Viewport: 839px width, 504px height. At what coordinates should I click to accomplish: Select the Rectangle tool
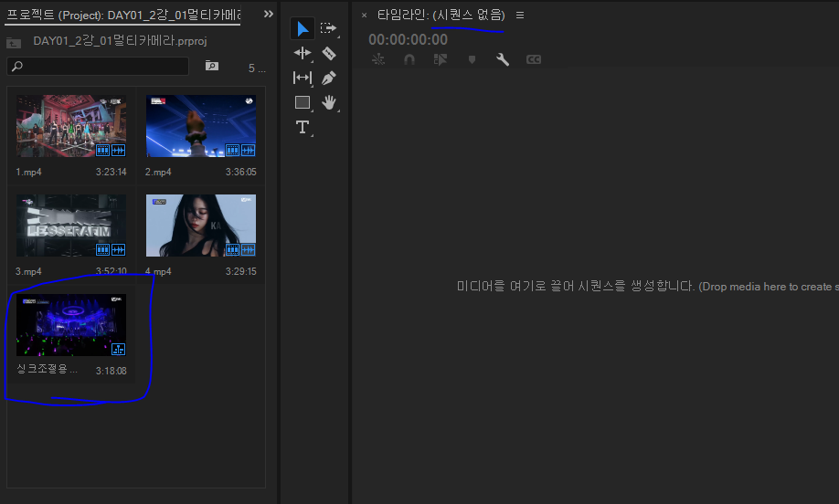click(x=303, y=102)
